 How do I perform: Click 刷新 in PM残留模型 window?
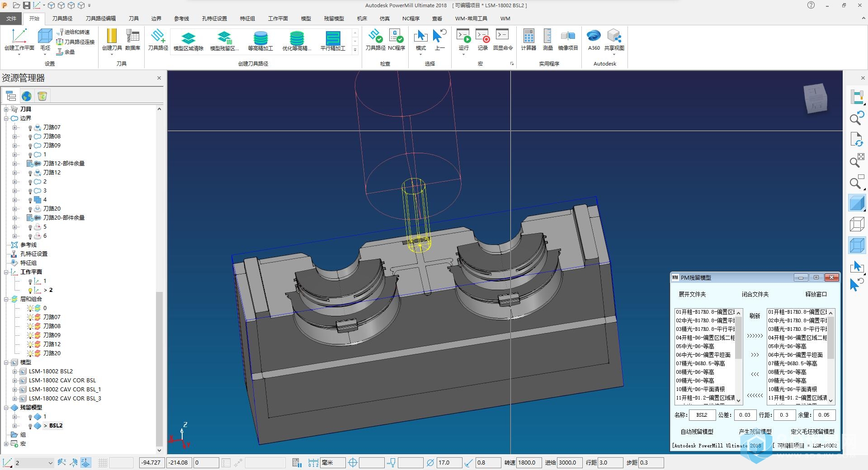point(755,316)
